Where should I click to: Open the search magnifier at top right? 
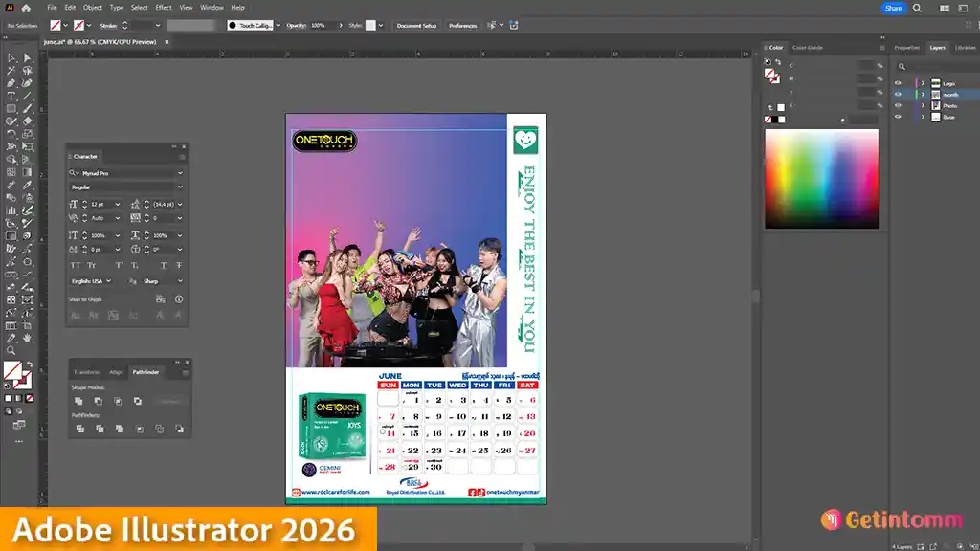pos(917,8)
